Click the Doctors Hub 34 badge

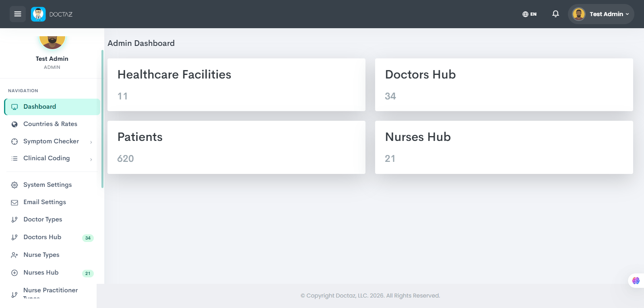[x=88, y=238]
